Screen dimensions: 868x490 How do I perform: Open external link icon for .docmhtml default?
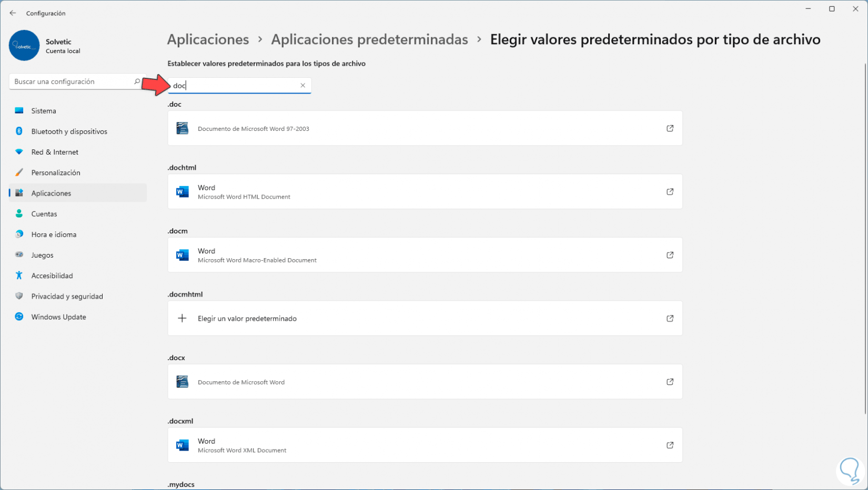[x=670, y=319]
